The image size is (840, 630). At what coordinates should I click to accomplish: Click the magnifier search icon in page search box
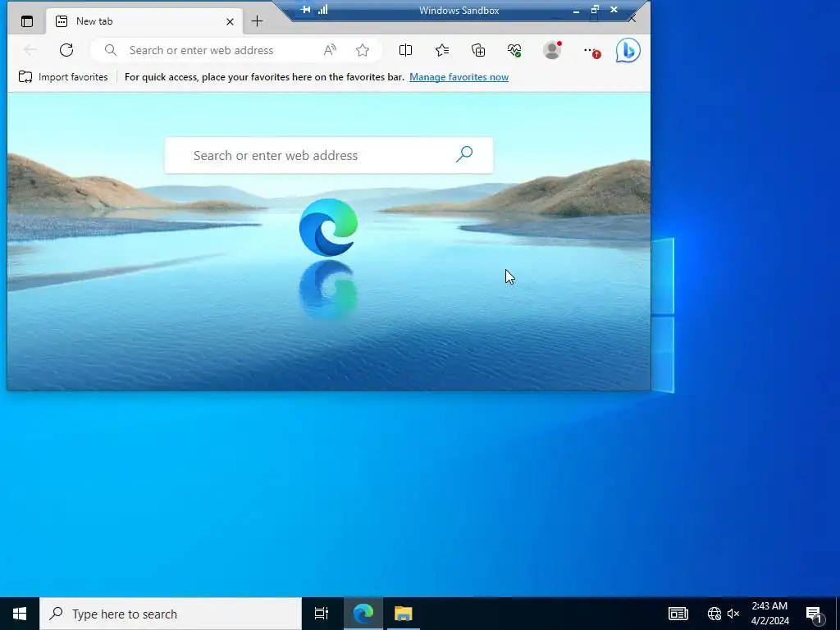[464, 154]
